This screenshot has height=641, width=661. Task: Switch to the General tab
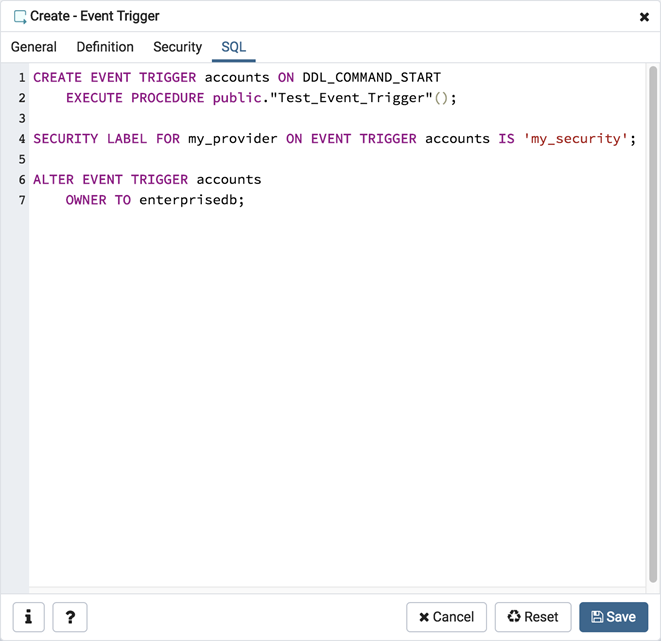[34, 47]
